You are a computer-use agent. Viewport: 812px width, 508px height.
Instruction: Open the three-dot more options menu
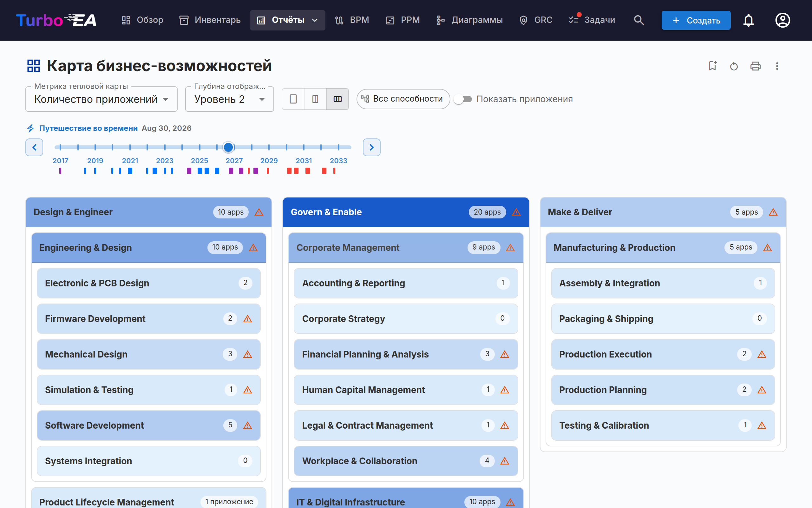(777, 66)
